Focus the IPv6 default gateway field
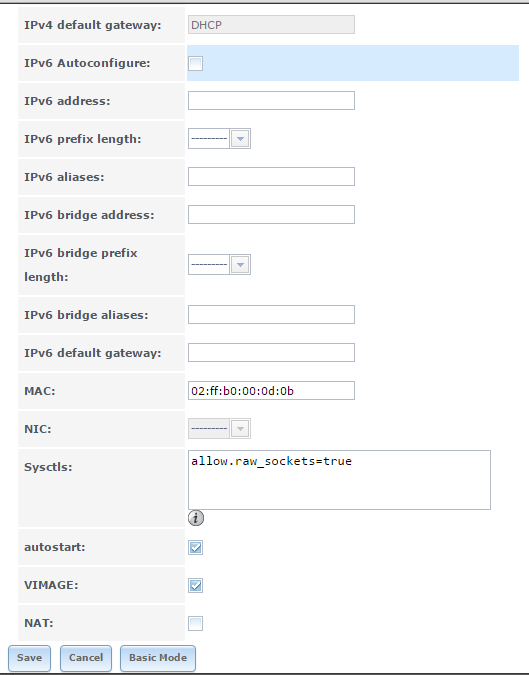Viewport: 529px width, 675px height. 271,353
